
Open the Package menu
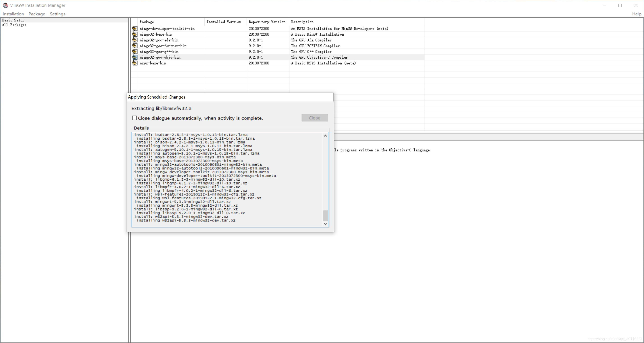37,14
